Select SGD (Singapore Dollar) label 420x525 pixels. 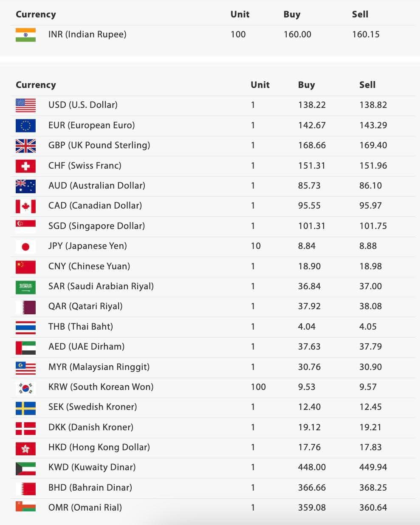[96, 226]
